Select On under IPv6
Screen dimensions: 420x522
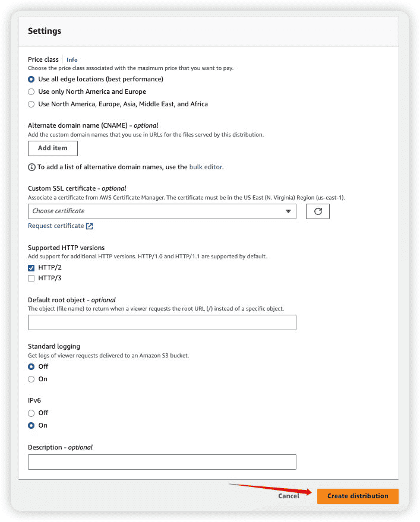pos(31,425)
